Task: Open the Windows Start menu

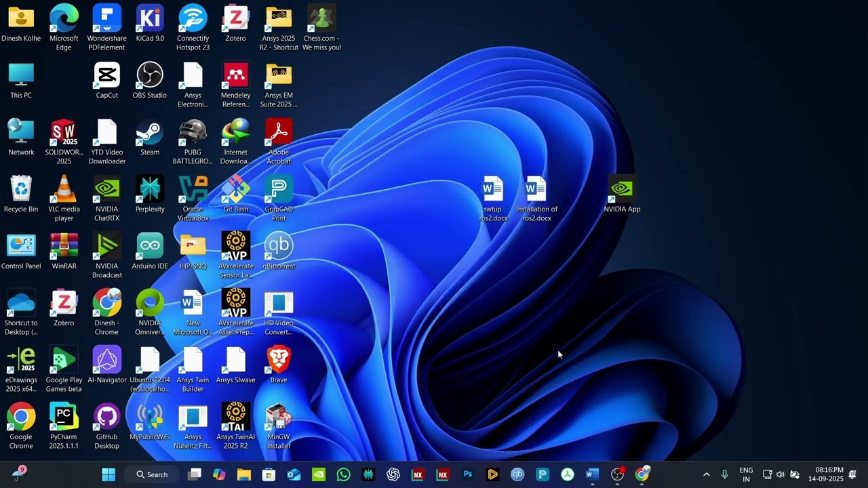Action: 108,474
